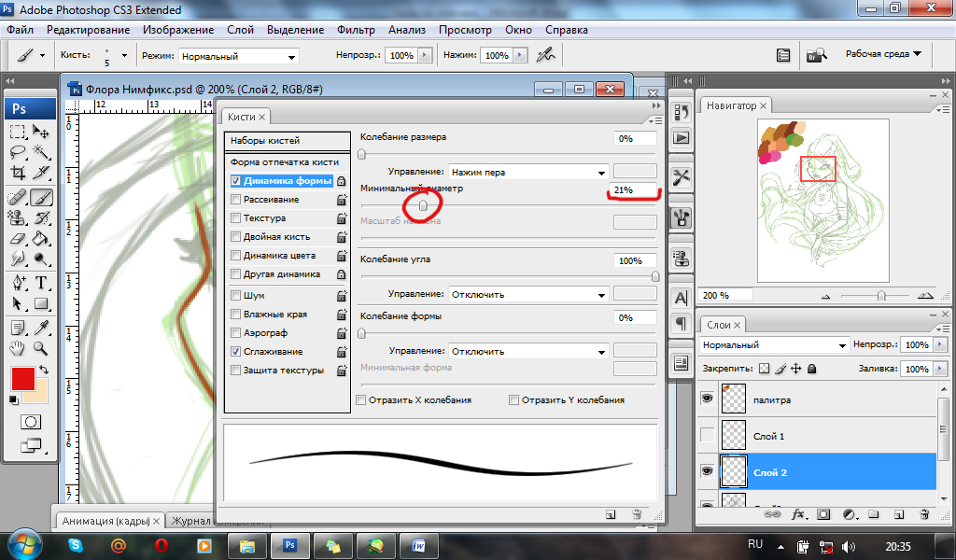Open Наборы кистей brush presets

pos(265,141)
